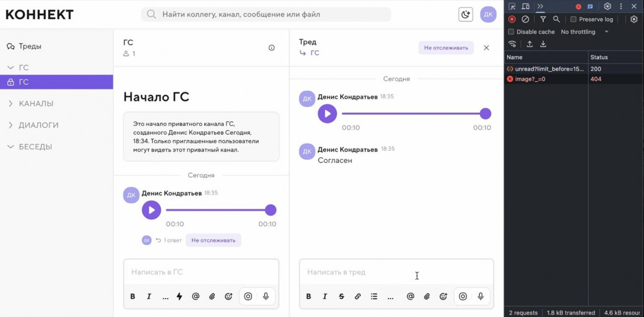Click the mention @ icon in channel composer
Screen dimensions: 644x317
[196, 296]
